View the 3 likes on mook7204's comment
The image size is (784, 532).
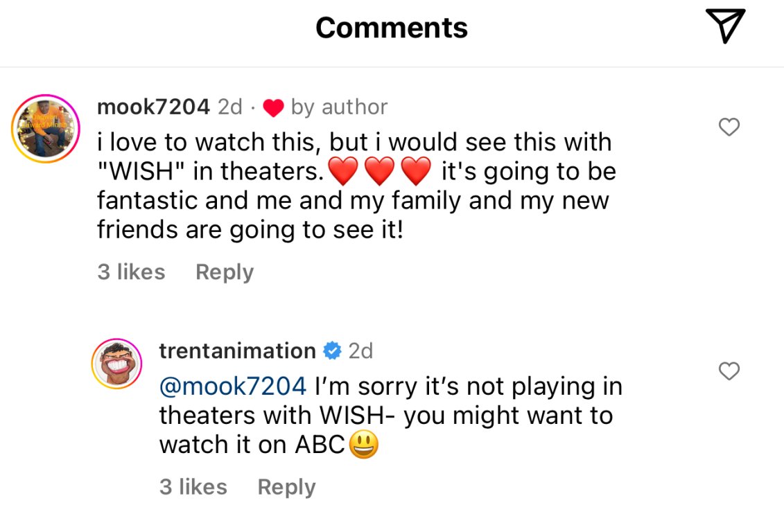pyautogui.click(x=131, y=272)
